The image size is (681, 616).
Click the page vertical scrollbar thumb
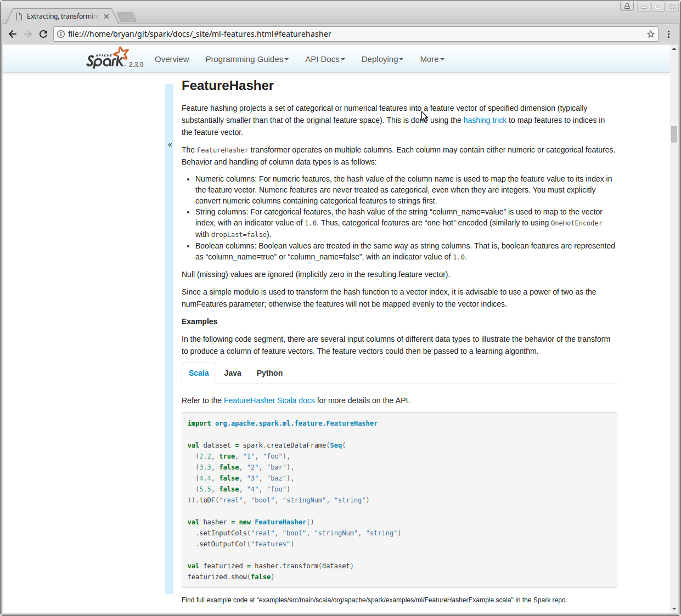coord(674,134)
